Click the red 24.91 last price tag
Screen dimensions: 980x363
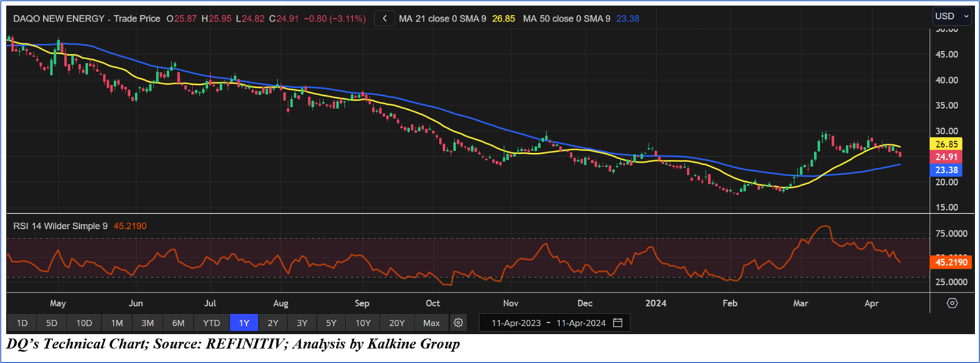(x=946, y=157)
